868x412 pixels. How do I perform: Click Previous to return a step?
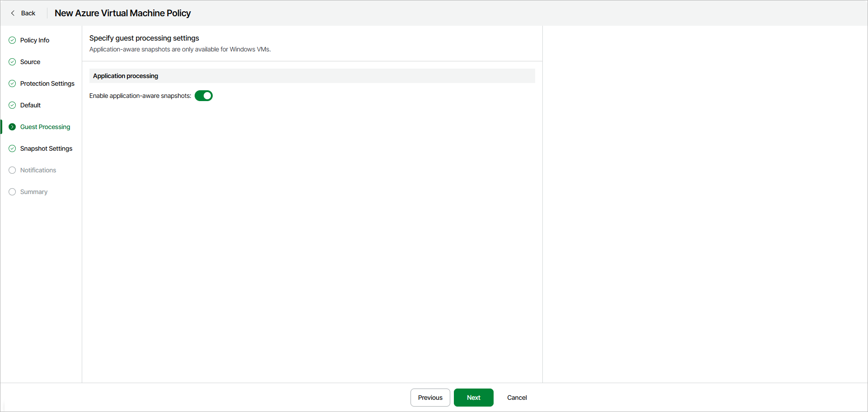pyautogui.click(x=430, y=398)
